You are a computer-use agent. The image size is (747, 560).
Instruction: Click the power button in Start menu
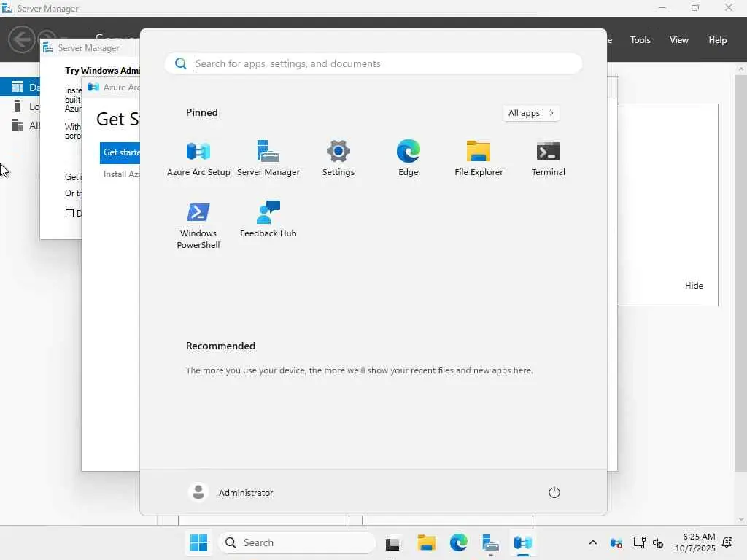pos(554,492)
